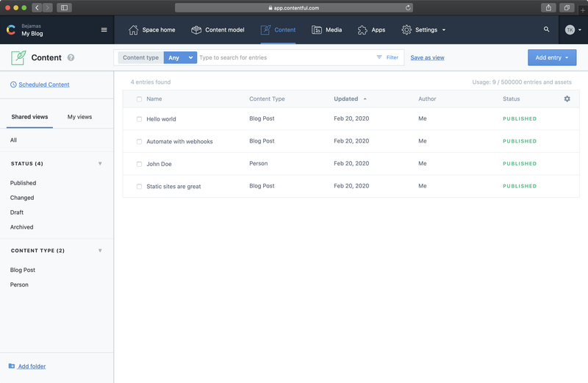This screenshot has height=383, width=588.
Task: Open the Apps section
Action: coord(371,30)
